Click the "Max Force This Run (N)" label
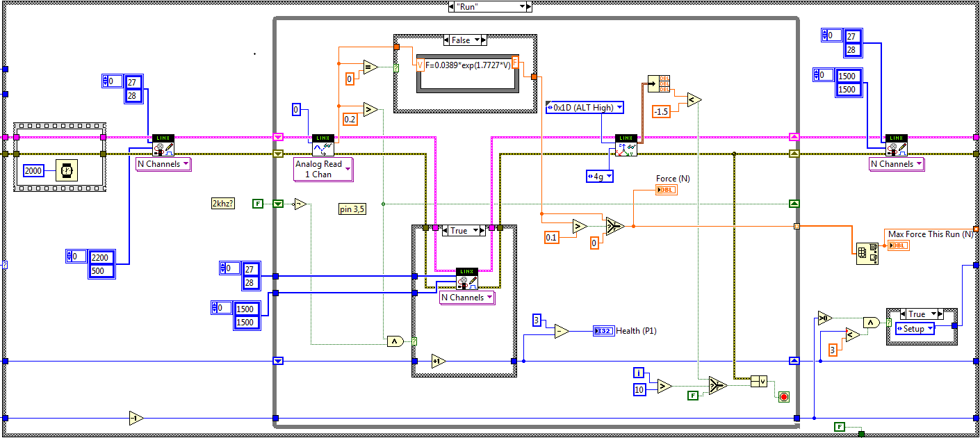 (x=931, y=234)
